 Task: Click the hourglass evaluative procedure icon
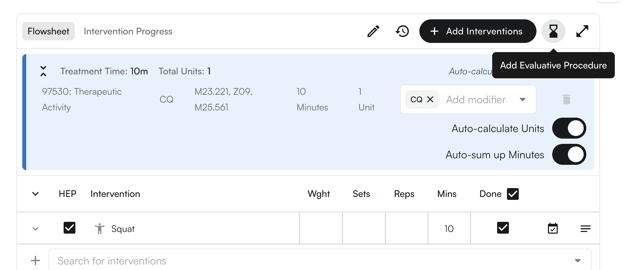coord(553,31)
